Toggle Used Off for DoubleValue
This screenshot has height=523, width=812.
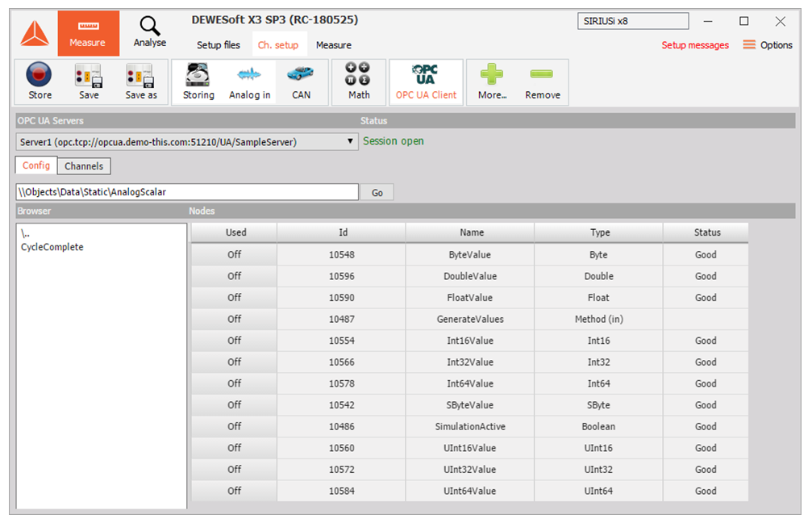(234, 276)
